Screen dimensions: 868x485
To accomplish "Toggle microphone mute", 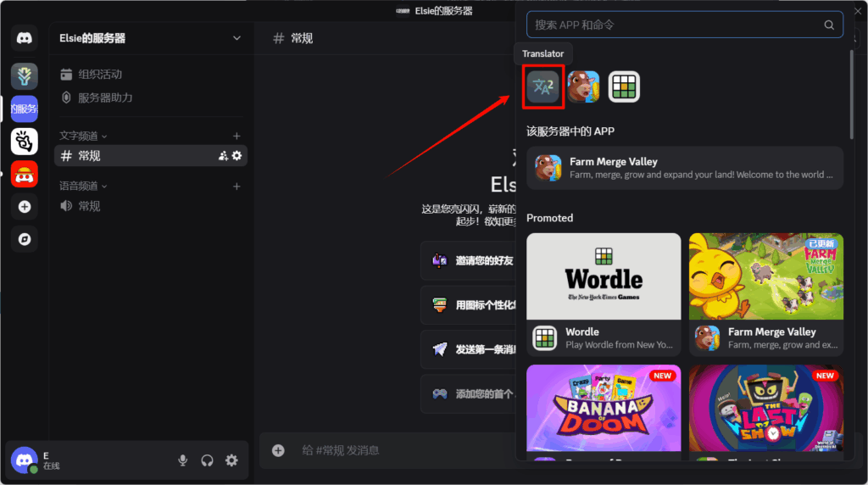I will pyautogui.click(x=183, y=460).
